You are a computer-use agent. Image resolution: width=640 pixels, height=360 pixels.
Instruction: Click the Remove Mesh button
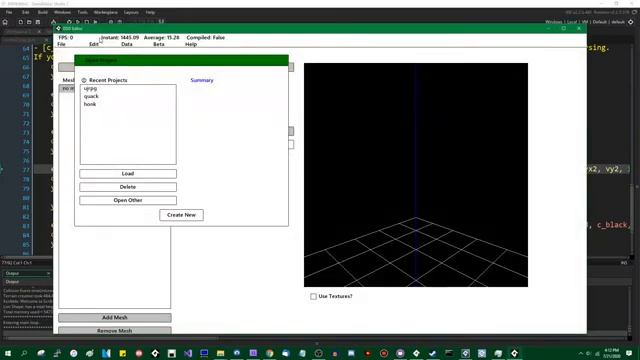tap(115, 330)
